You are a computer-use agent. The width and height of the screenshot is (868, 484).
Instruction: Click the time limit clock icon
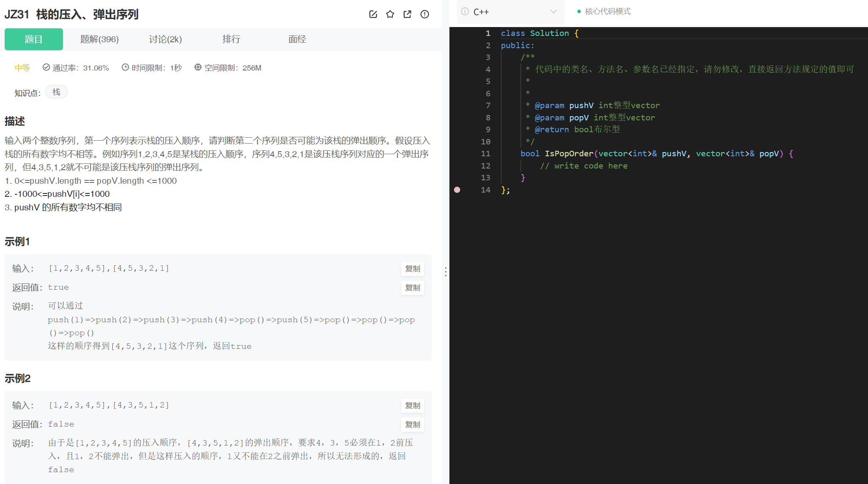pos(125,67)
